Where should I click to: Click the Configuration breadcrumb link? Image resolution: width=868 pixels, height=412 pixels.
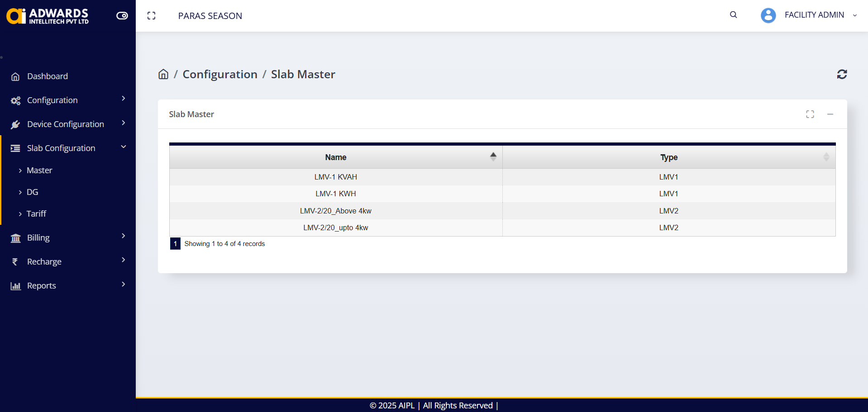(220, 74)
